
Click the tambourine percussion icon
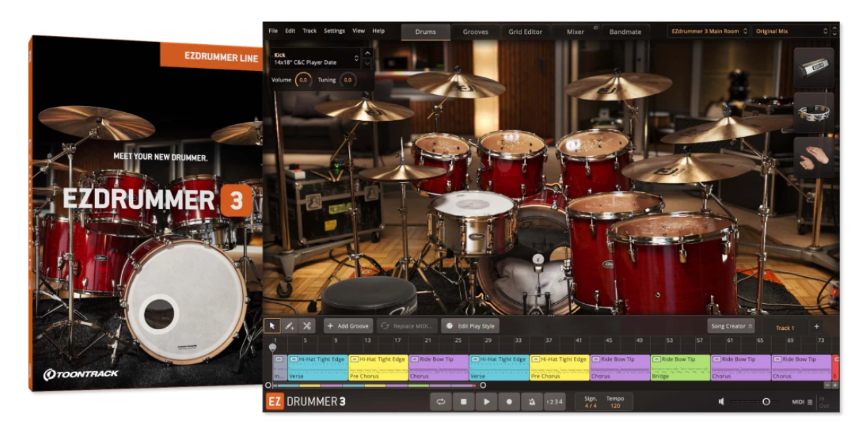click(813, 112)
